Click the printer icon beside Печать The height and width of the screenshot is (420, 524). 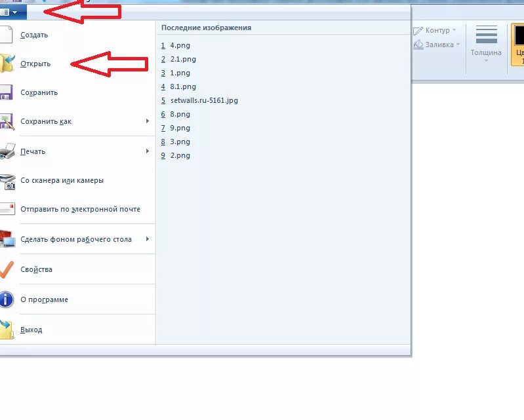point(7,151)
